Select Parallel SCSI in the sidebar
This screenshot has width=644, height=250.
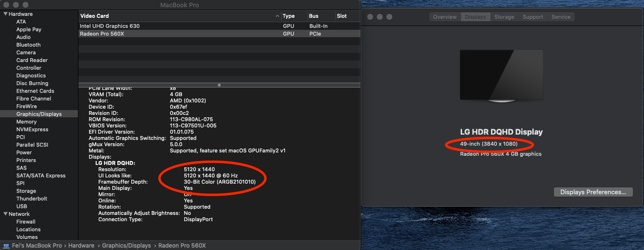point(32,145)
